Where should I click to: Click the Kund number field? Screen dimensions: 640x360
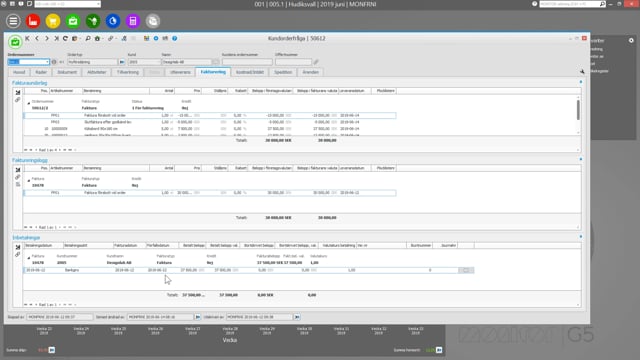[x=144, y=62]
